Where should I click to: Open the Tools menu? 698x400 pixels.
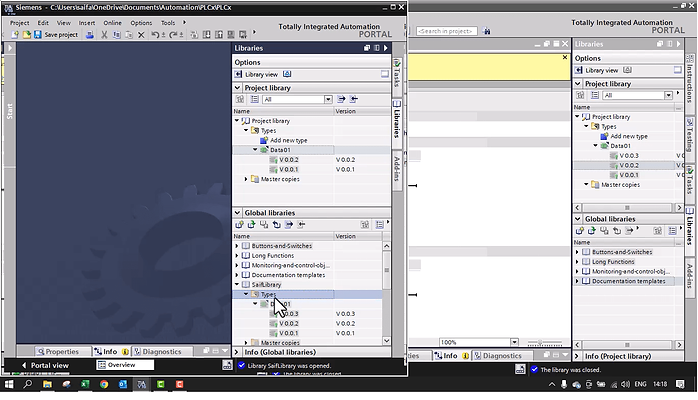tap(168, 23)
